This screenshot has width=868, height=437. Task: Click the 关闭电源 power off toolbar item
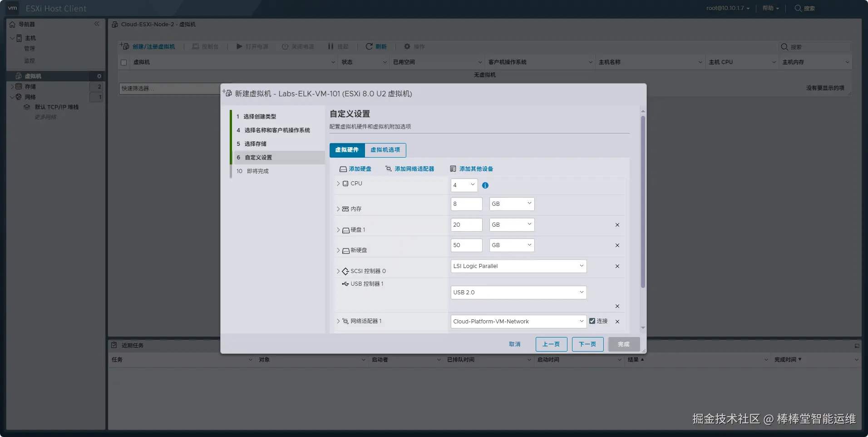tap(298, 46)
